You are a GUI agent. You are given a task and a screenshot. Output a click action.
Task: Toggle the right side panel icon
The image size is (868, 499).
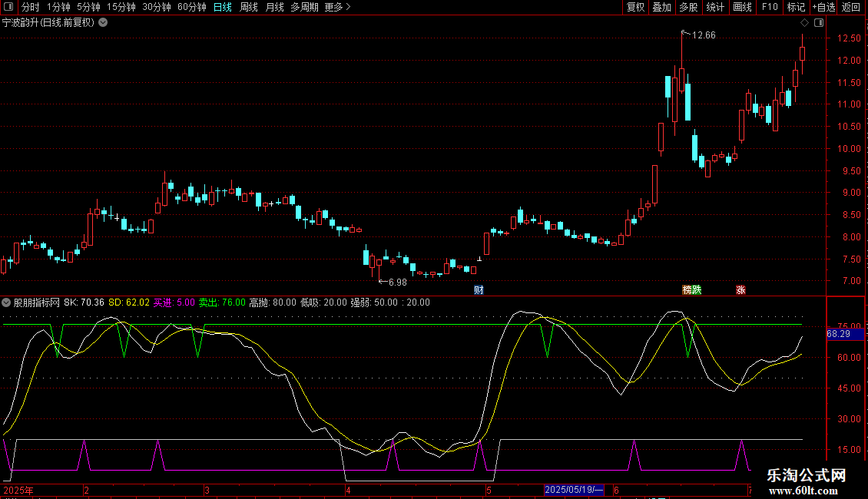pyautogui.click(x=819, y=23)
